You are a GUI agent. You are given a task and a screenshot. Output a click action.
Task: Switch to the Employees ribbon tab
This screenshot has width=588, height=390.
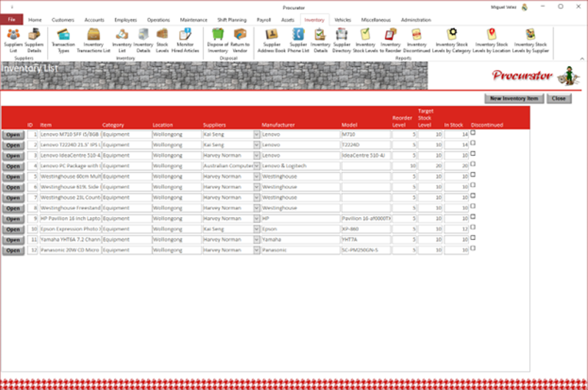coord(126,20)
